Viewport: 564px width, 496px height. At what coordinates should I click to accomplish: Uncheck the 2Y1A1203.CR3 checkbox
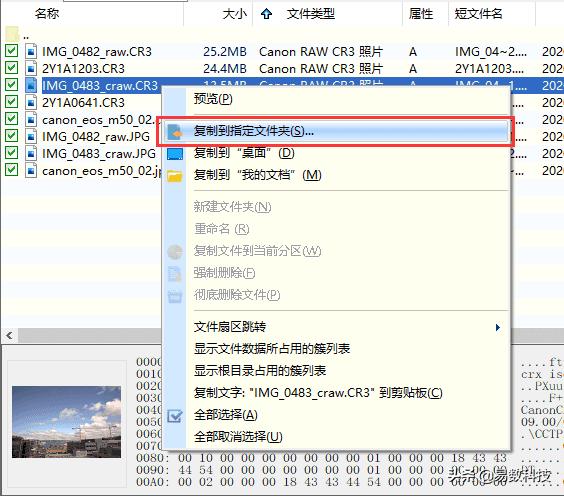pos(12,68)
